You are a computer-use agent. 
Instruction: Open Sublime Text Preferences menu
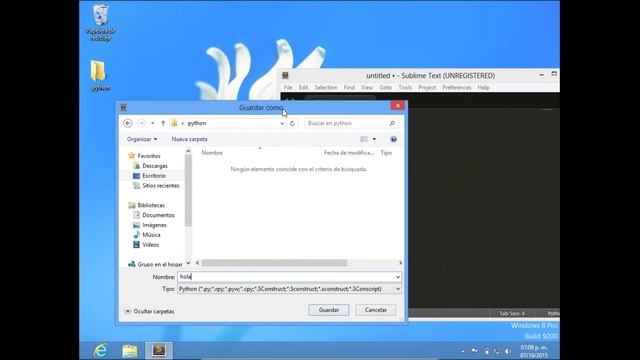pos(456,87)
